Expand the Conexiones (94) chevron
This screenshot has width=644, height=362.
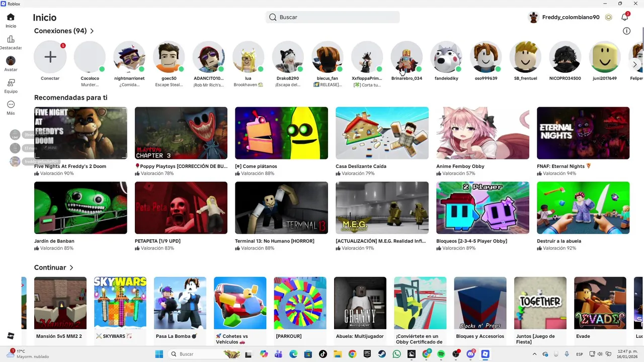click(x=92, y=31)
